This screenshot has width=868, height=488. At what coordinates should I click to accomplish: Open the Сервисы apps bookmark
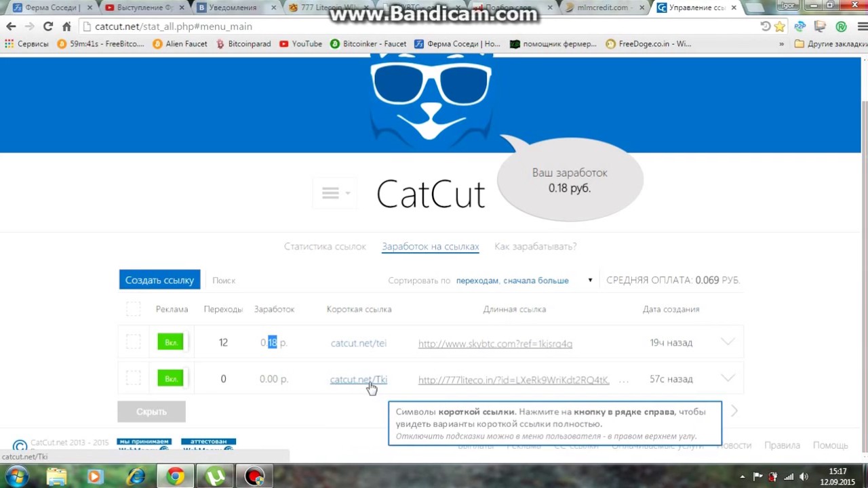[x=26, y=43]
